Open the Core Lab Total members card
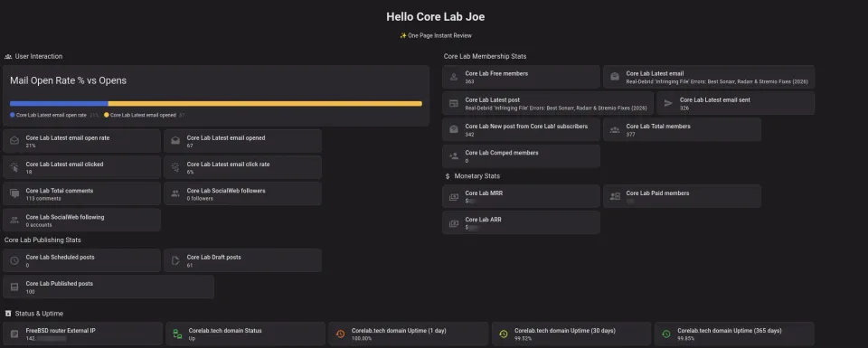The height and width of the screenshot is (348, 868). 682,129
